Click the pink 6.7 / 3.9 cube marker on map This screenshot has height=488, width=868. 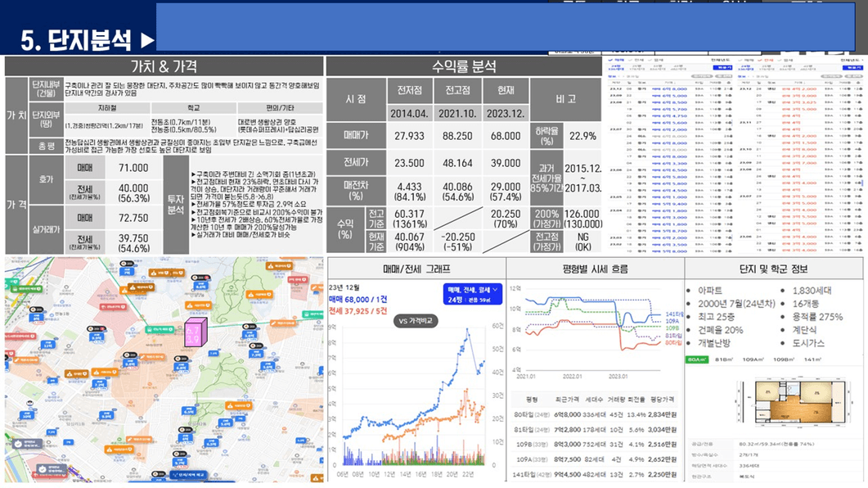(x=195, y=333)
